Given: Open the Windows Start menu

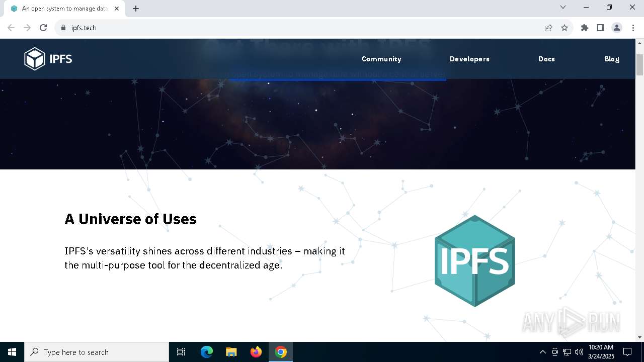Looking at the screenshot, I should coord(12,352).
